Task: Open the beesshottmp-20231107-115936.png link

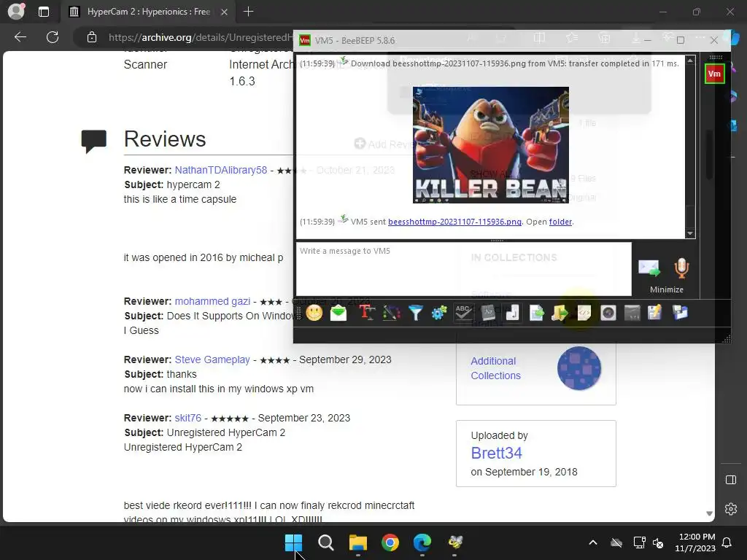Action: pos(454,222)
